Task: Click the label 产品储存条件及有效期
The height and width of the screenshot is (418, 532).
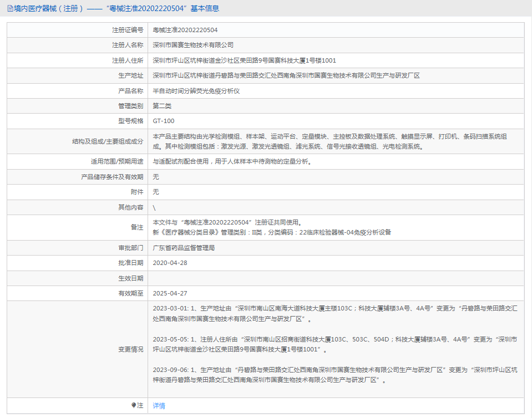Action: 112,177
